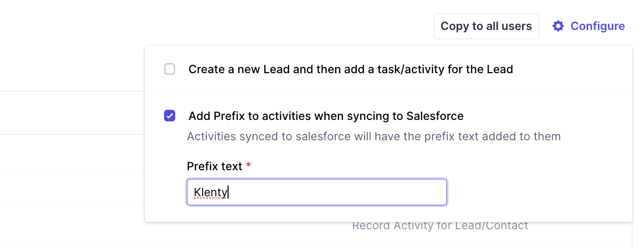Enable the "Create a new Lead" checkbox
The height and width of the screenshot is (248, 644).
170,69
